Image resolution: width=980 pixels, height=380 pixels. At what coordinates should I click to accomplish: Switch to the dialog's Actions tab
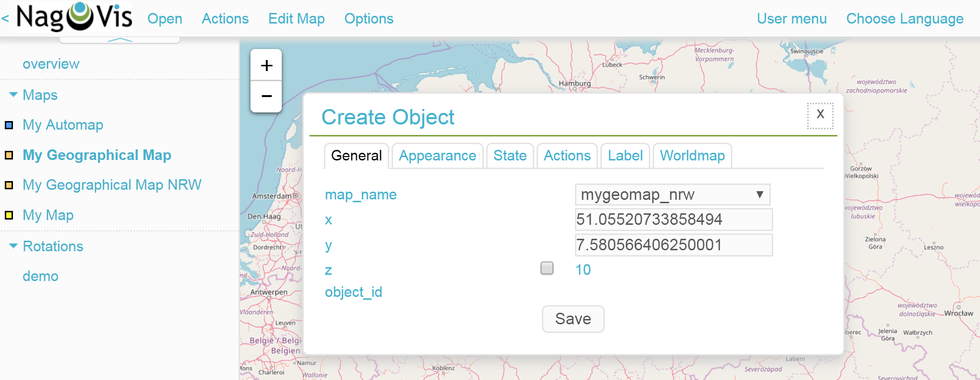567,156
